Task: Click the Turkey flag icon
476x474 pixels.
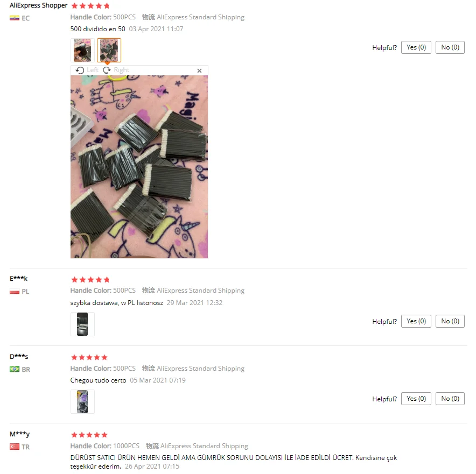Action: pos(14,447)
